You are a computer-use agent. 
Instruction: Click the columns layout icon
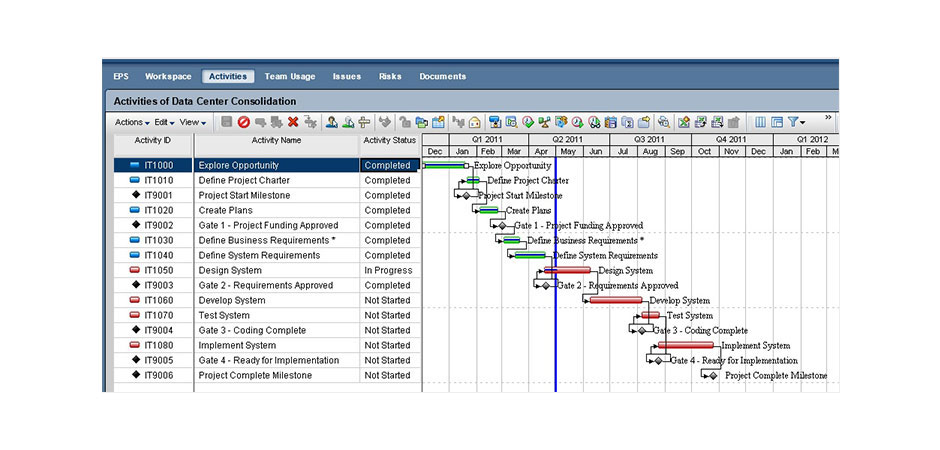[760, 122]
